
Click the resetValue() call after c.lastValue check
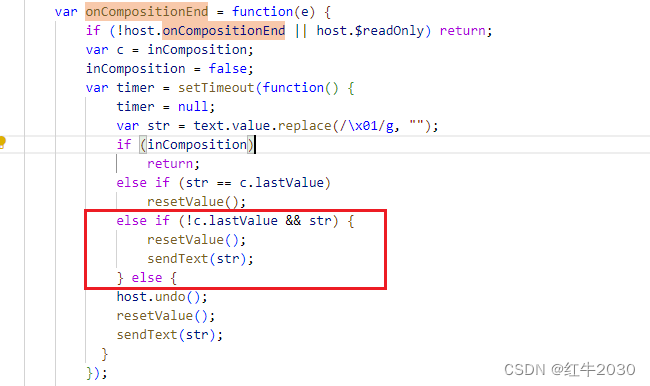pyautogui.click(x=196, y=202)
